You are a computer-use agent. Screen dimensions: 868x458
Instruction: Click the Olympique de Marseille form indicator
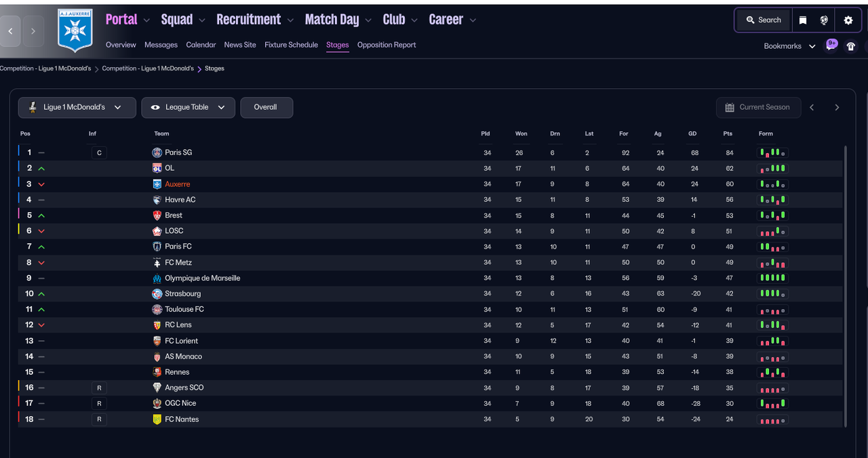pos(772,278)
